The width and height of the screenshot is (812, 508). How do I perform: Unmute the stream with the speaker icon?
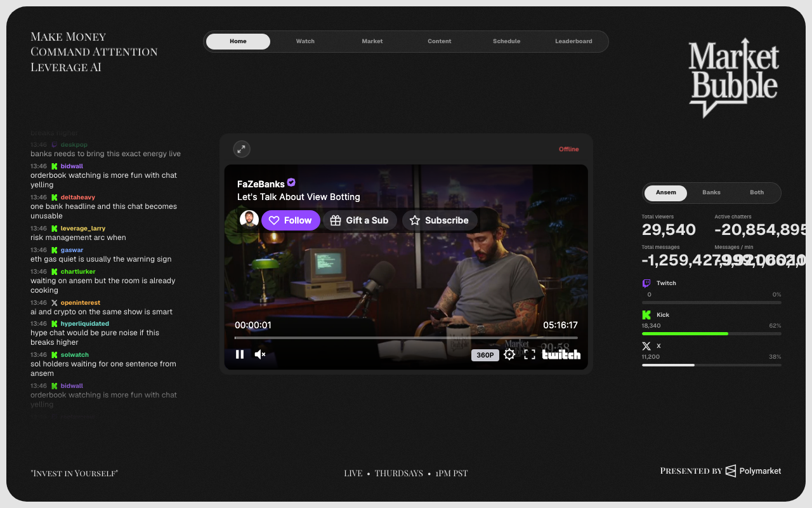[260, 354]
